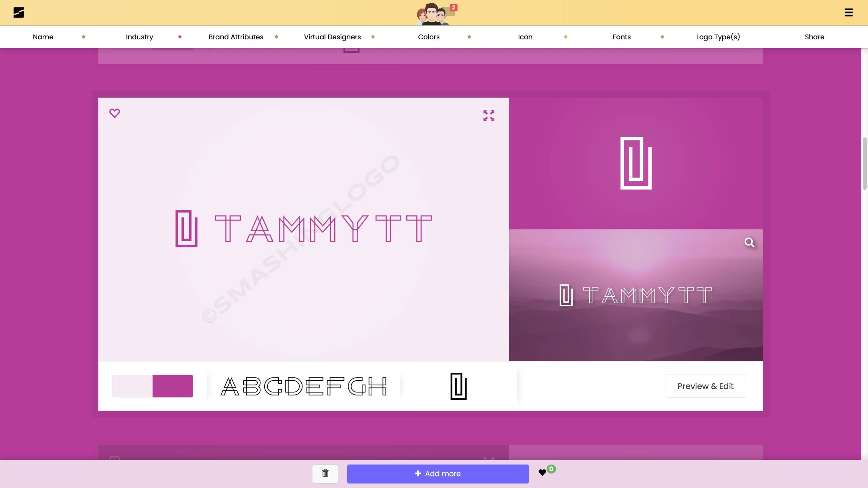Viewport: 868px width, 488px height.
Task: Open the virtual designers chat avatars
Action: point(433,14)
